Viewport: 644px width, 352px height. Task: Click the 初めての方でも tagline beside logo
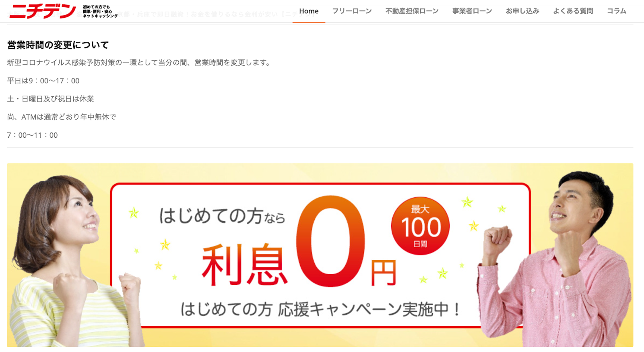coord(100,11)
